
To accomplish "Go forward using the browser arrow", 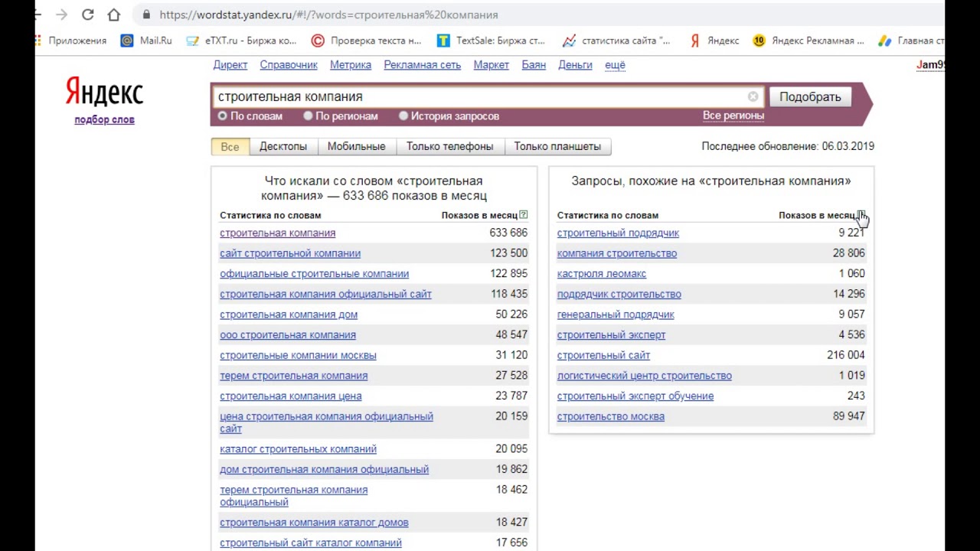I will pos(62,15).
